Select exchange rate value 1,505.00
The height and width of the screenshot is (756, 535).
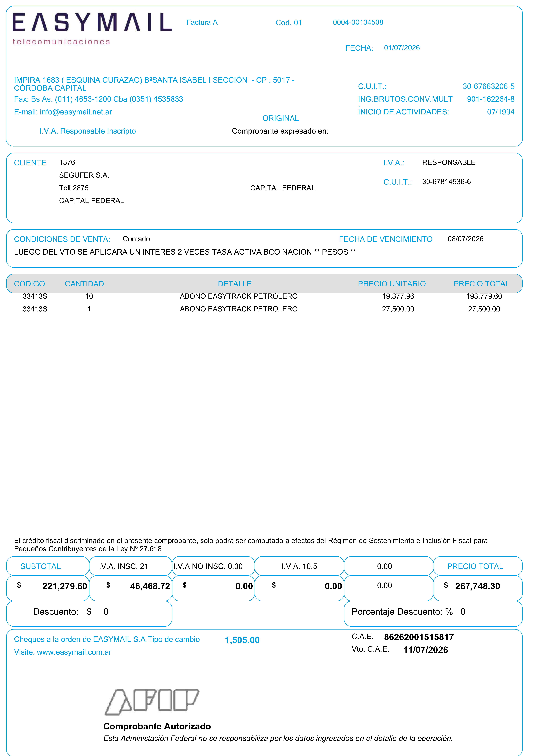click(242, 640)
